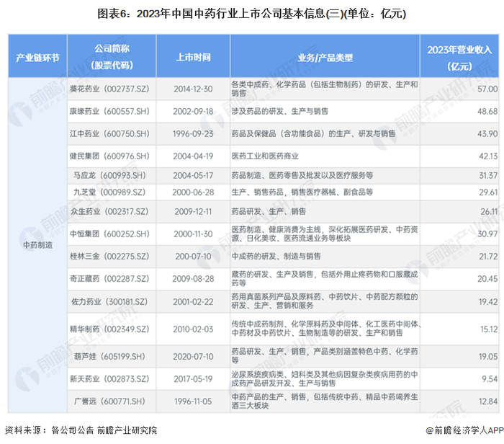Click listing date 2002-09-18
Image resolution: width=504 pixels, height=444 pixels.
pos(193,111)
